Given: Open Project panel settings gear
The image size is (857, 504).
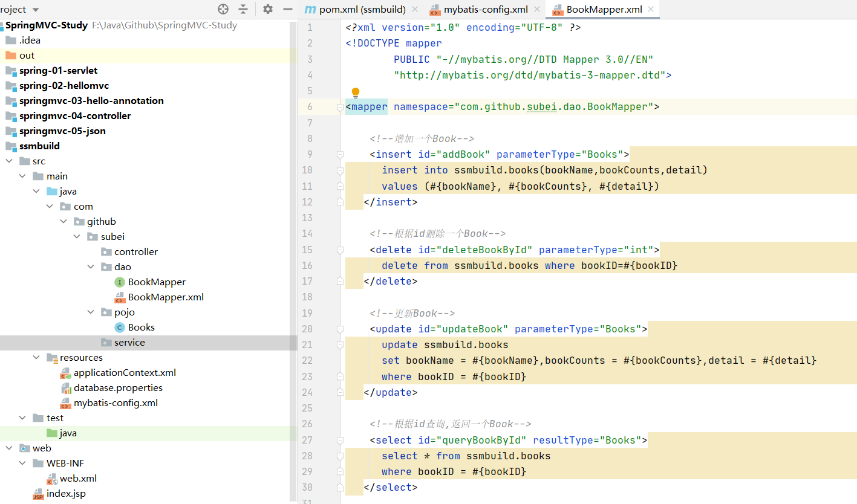Looking at the screenshot, I should 268,9.
